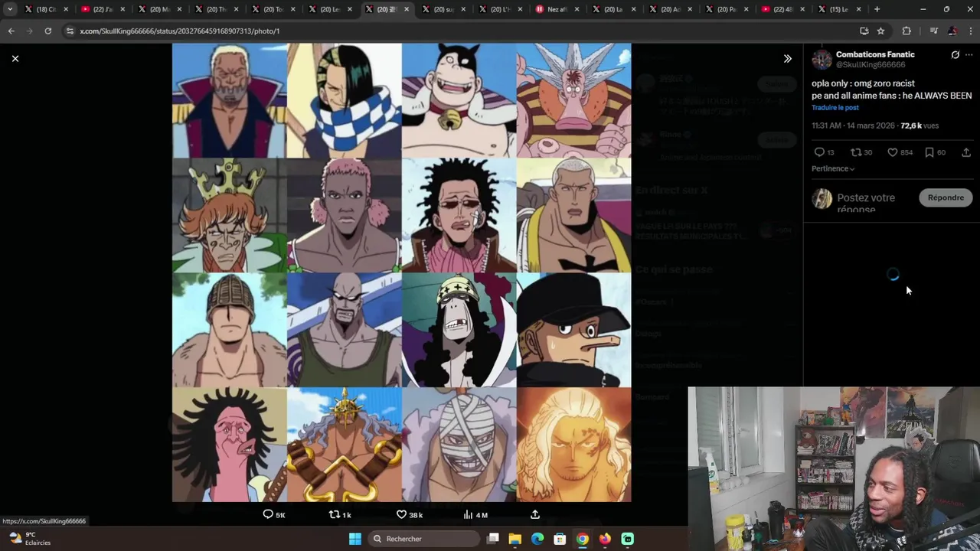Click the browser forward arrow
Viewport: 980px width, 551px height.
tap(29, 31)
